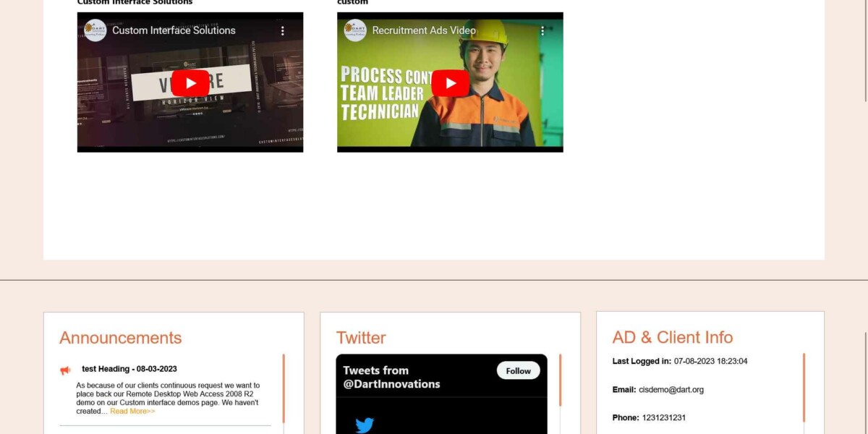Open three-dot menu on Recruitment Ads Video
868x434 pixels.
point(542,31)
